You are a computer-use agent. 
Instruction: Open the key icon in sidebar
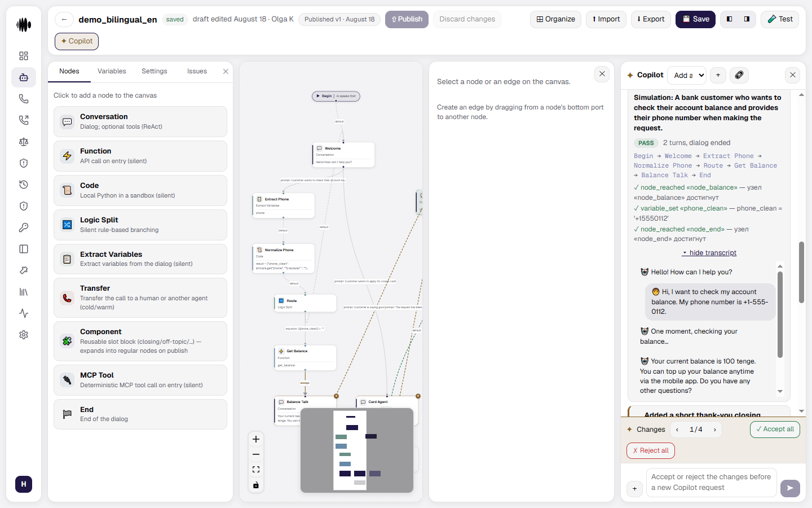pos(24,227)
